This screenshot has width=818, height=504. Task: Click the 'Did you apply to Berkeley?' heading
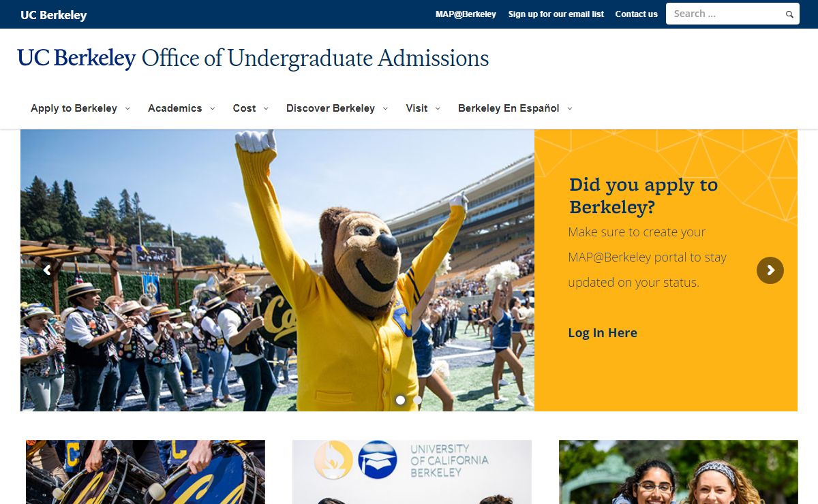[x=643, y=195]
